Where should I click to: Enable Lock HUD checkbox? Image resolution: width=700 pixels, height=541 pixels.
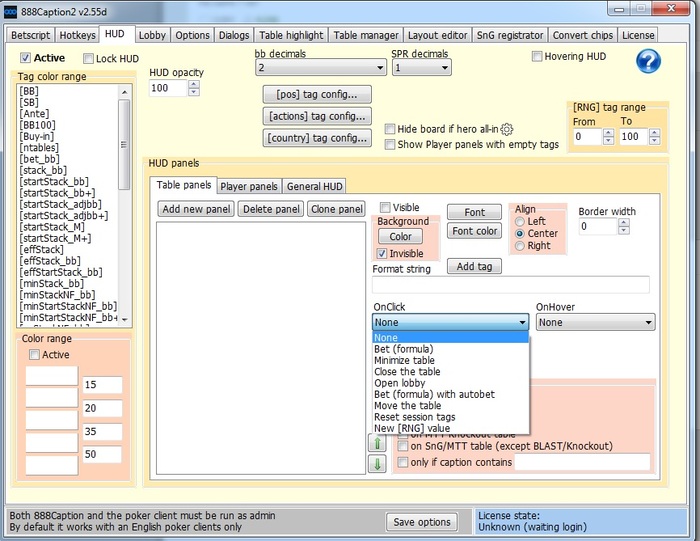click(88, 58)
